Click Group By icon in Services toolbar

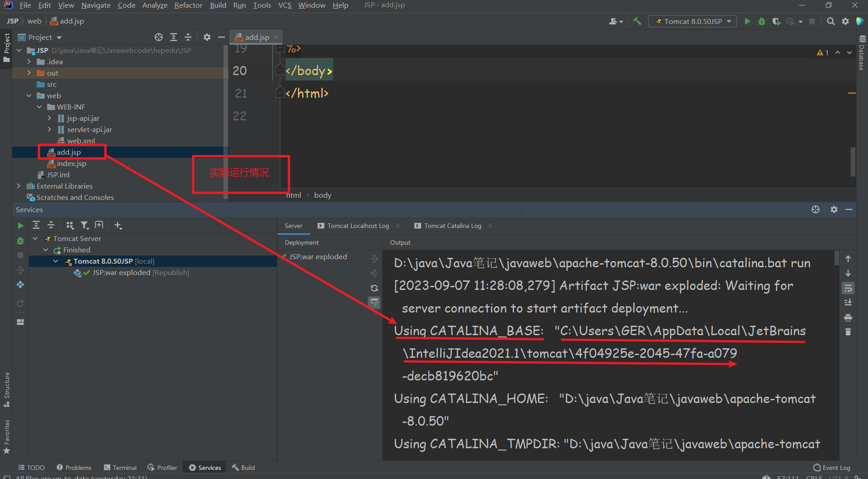pos(70,225)
